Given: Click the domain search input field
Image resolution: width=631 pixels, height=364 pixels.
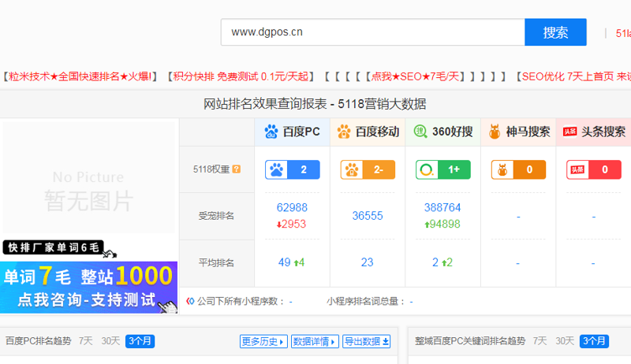Looking at the screenshot, I should [x=372, y=32].
